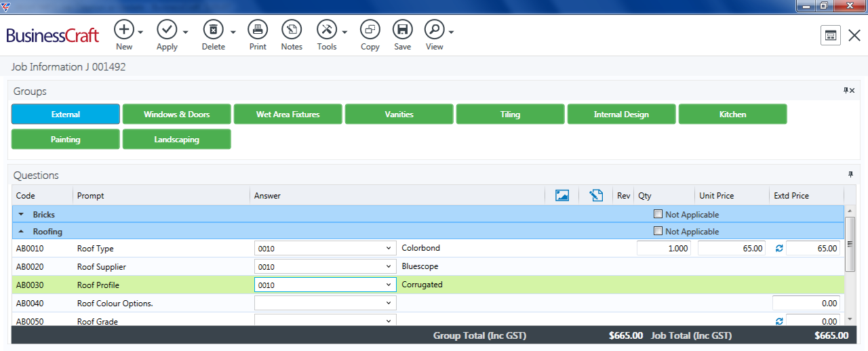Collapse the Roofing section
The image size is (868, 351).
21,232
